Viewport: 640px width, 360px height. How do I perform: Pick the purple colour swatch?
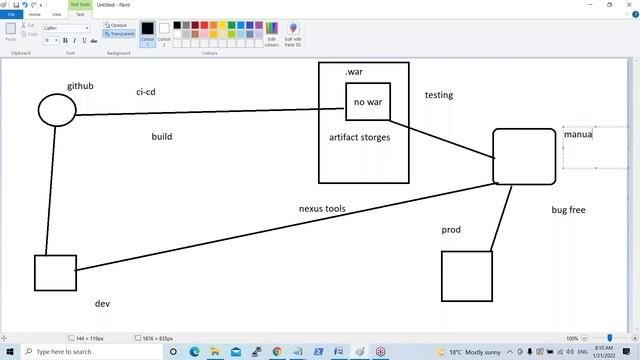(259, 25)
